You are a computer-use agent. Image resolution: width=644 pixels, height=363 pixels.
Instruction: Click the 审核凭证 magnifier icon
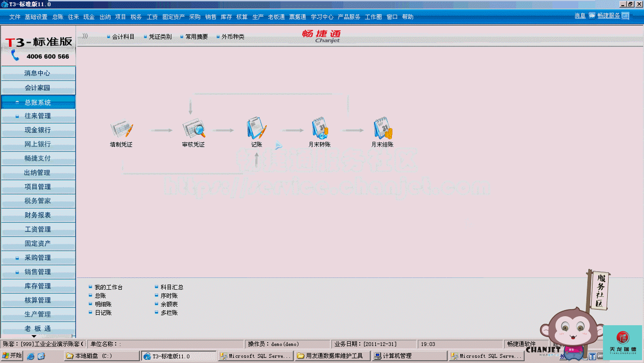194,130
